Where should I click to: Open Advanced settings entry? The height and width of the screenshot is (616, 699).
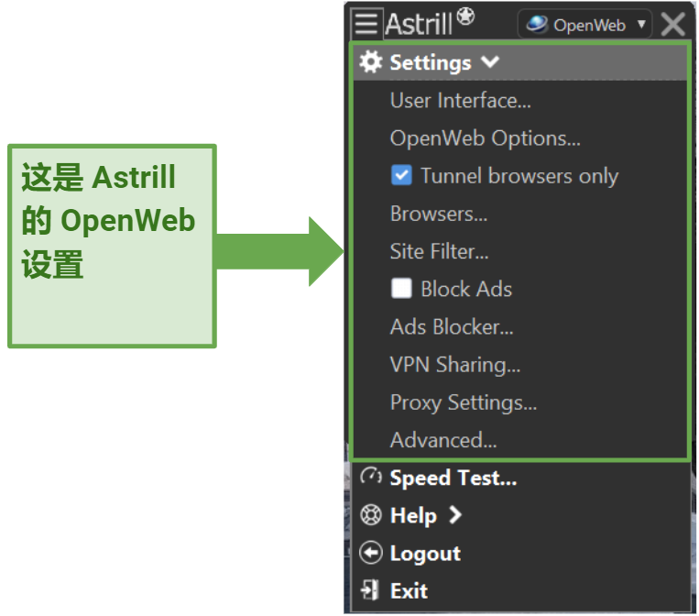click(443, 440)
